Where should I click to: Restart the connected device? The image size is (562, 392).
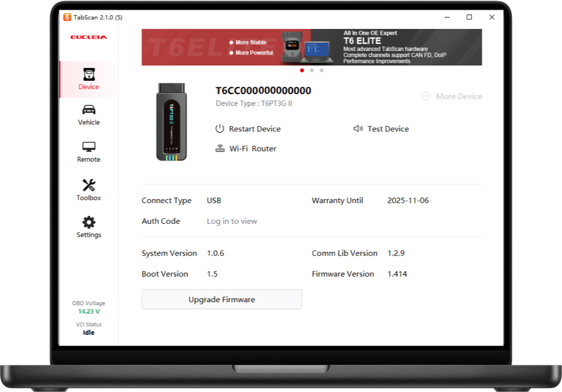point(248,128)
